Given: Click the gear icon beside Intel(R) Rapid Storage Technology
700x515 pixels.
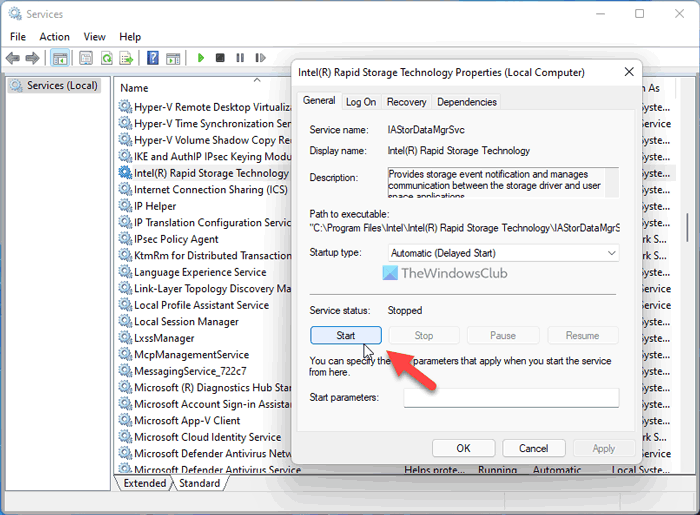Looking at the screenshot, I should [x=125, y=173].
